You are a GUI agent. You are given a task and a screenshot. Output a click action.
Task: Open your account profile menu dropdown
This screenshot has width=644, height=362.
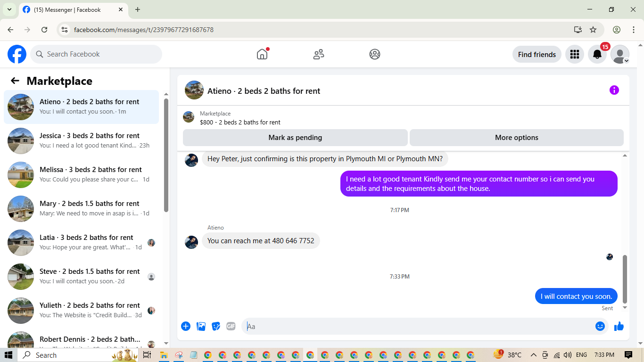tap(620, 54)
